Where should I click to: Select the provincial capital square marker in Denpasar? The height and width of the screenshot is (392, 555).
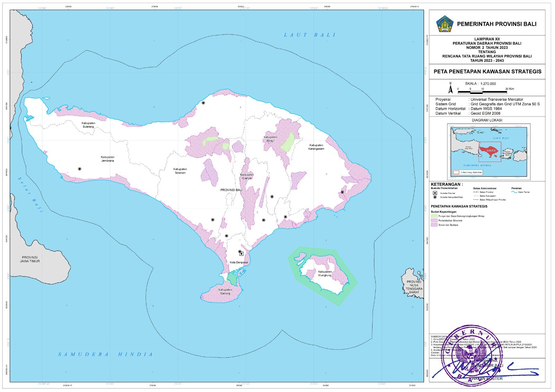(x=241, y=254)
